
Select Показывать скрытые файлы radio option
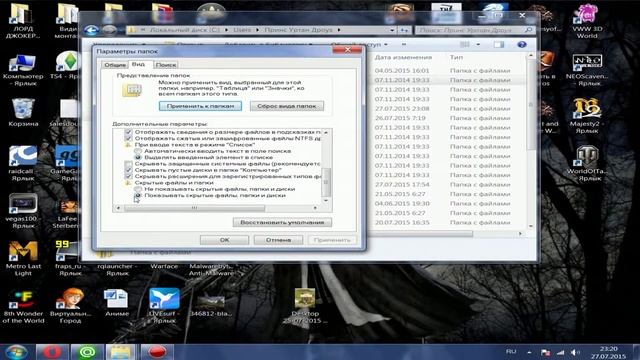click(x=138, y=196)
